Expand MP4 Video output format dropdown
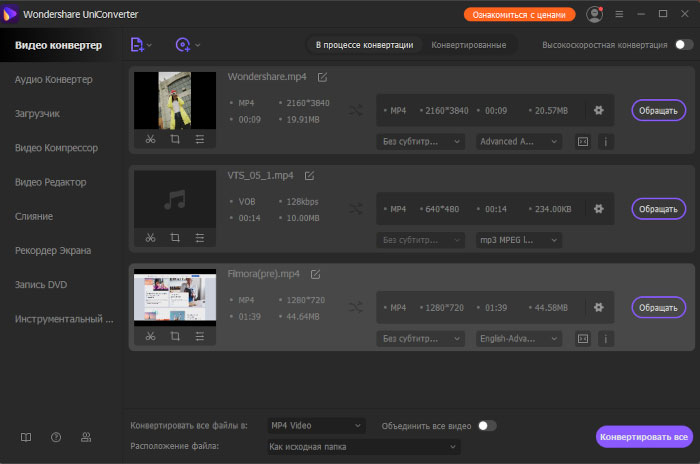700x464 pixels. [316, 426]
